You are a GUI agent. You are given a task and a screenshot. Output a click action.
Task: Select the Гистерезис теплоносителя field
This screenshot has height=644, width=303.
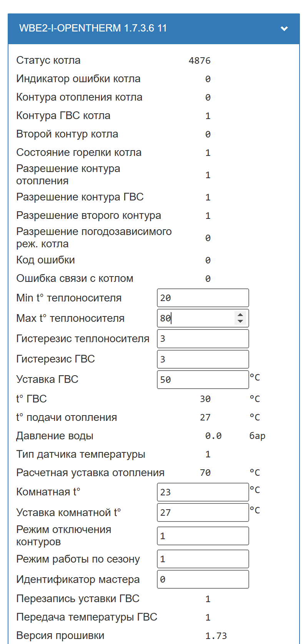[203, 339]
